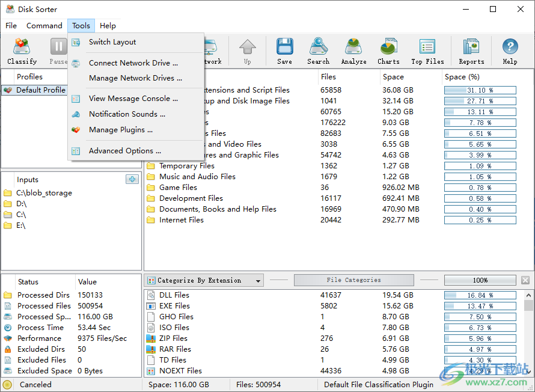Sort by the Files column header
535x392 pixels.
[349, 77]
